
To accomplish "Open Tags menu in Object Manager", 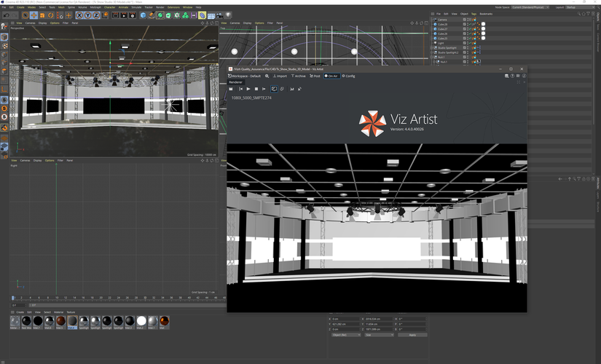I will pos(474,14).
